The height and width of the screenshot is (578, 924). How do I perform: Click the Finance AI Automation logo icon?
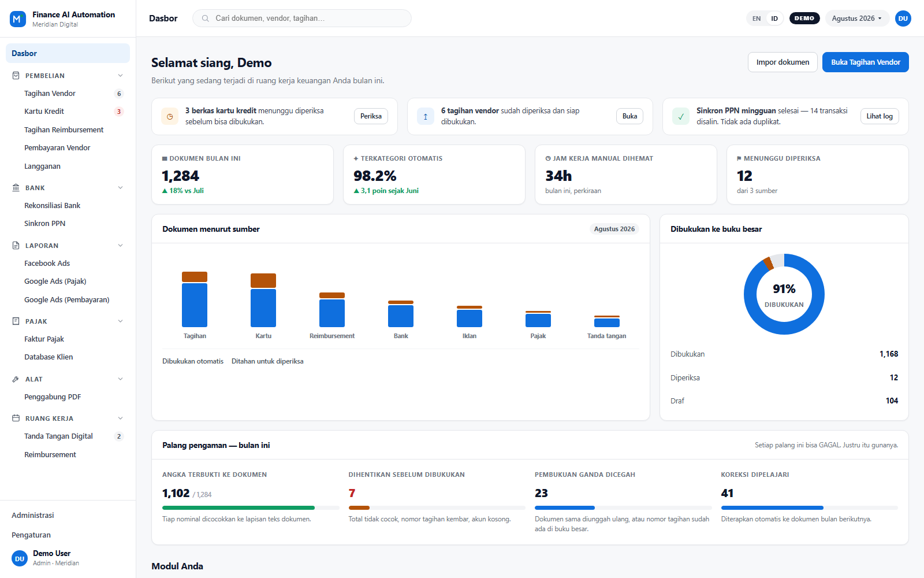[18, 19]
